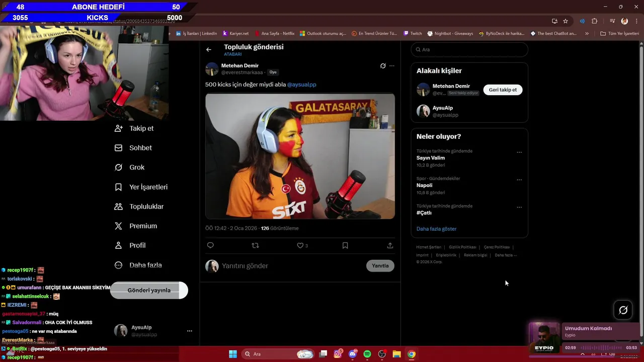The height and width of the screenshot is (362, 644).
Task: Open options dots for #Çatlı trend
Action: (519, 207)
